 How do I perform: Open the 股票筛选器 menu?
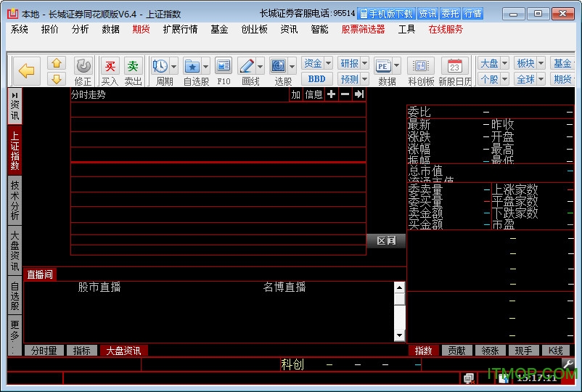coord(363,29)
